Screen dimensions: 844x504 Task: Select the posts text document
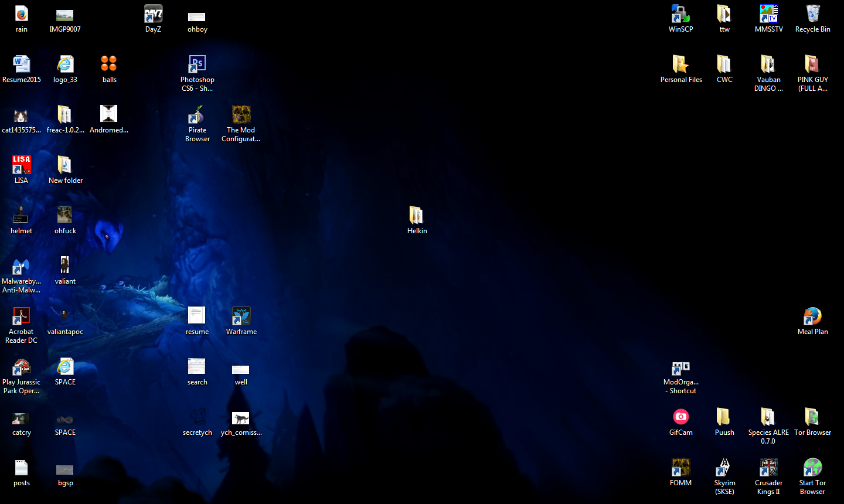click(x=22, y=467)
